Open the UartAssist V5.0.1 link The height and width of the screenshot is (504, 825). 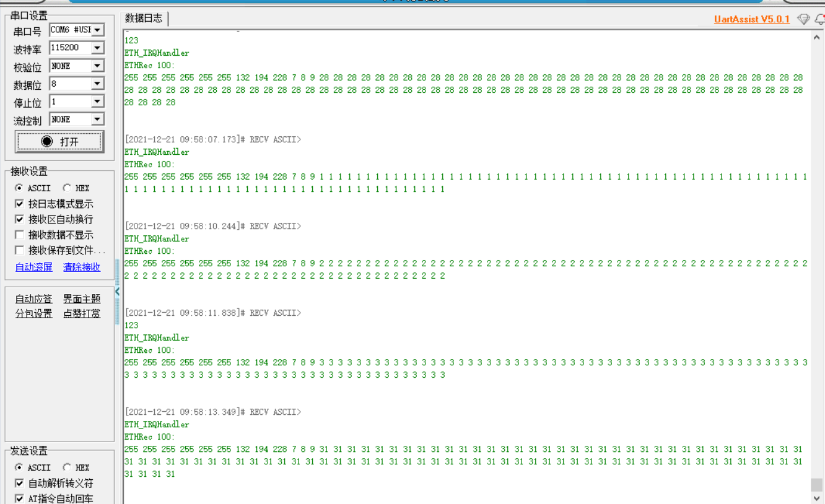click(x=752, y=19)
